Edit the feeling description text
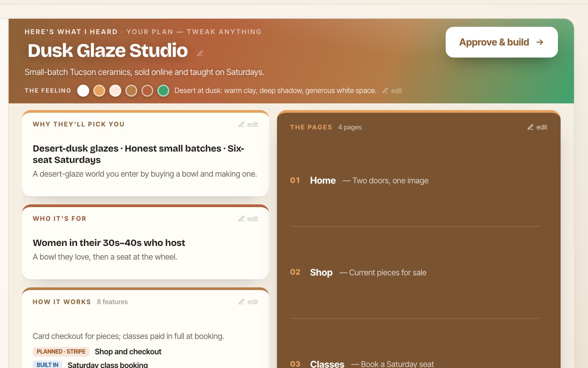The height and width of the screenshot is (368, 588). tap(392, 91)
